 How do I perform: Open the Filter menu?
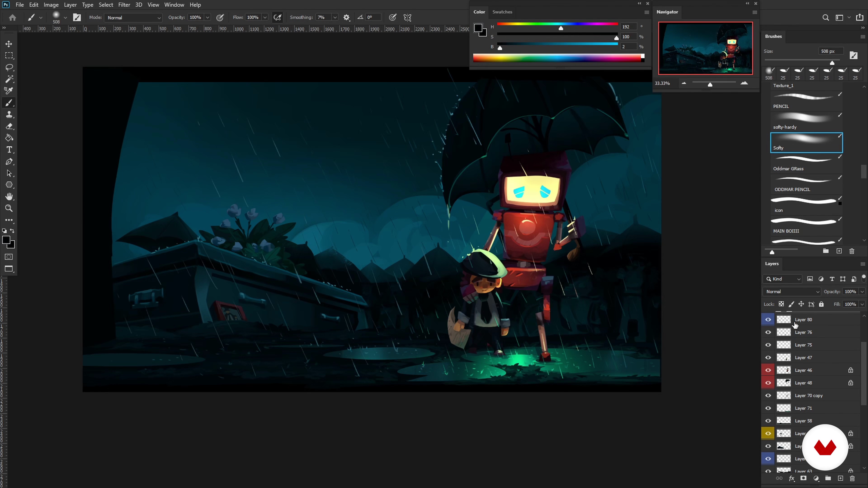[x=124, y=5]
